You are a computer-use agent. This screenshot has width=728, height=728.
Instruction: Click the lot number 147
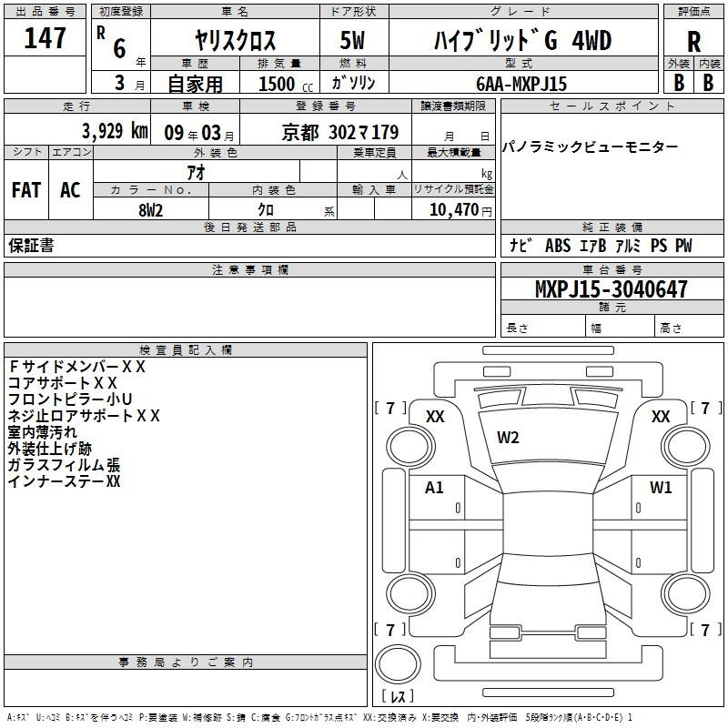click(45, 39)
